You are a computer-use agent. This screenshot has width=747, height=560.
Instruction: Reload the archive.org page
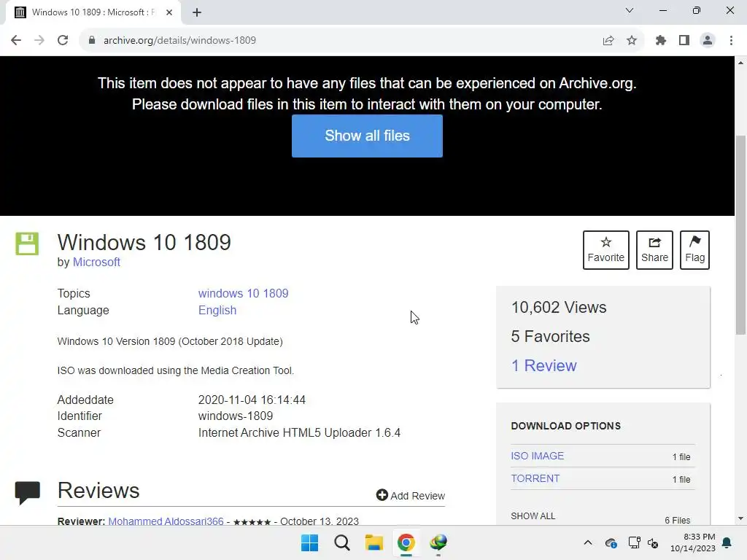coord(63,41)
